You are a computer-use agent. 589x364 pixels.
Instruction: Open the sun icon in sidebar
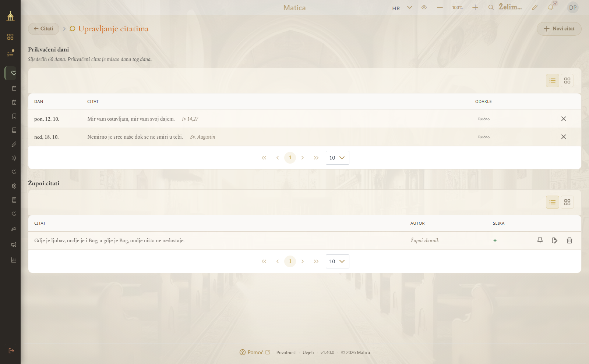(14, 158)
